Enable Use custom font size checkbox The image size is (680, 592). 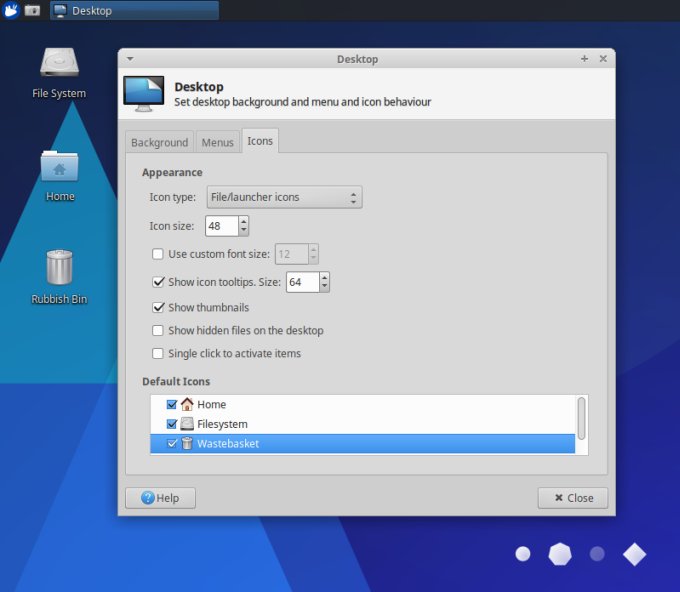158,254
